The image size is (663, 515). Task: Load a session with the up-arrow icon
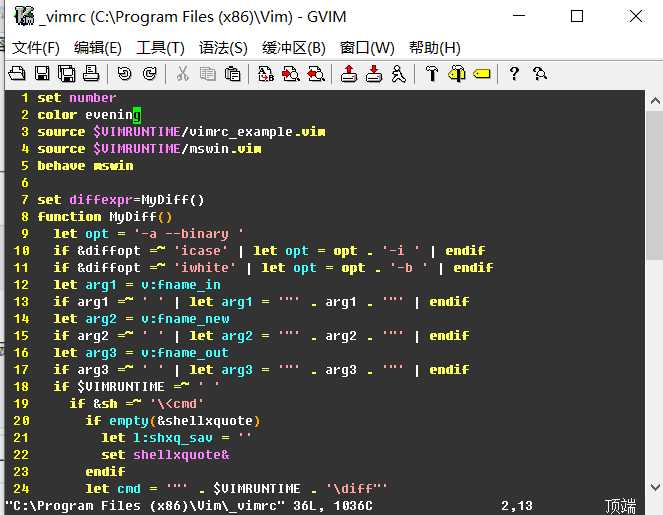[349, 74]
